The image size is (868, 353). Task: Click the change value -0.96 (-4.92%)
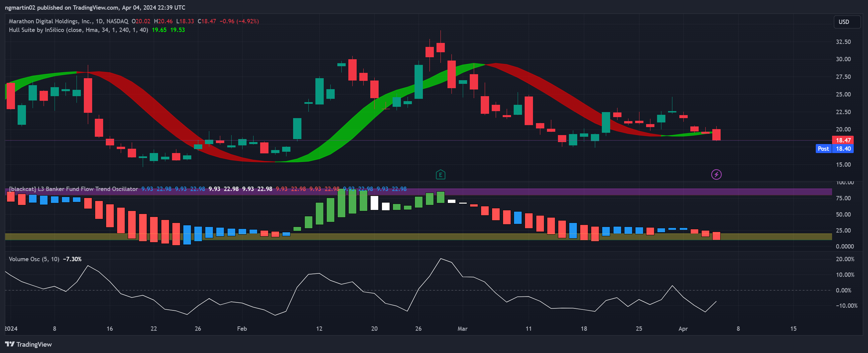239,21
